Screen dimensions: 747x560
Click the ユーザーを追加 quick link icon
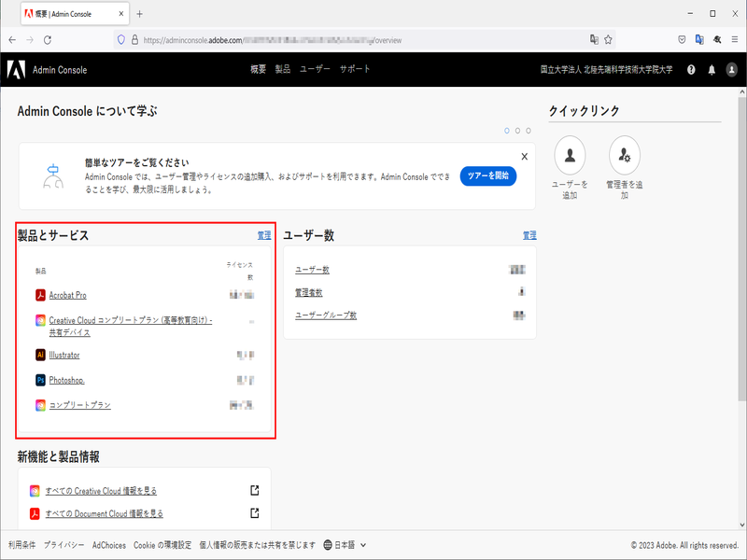tap(570, 155)
